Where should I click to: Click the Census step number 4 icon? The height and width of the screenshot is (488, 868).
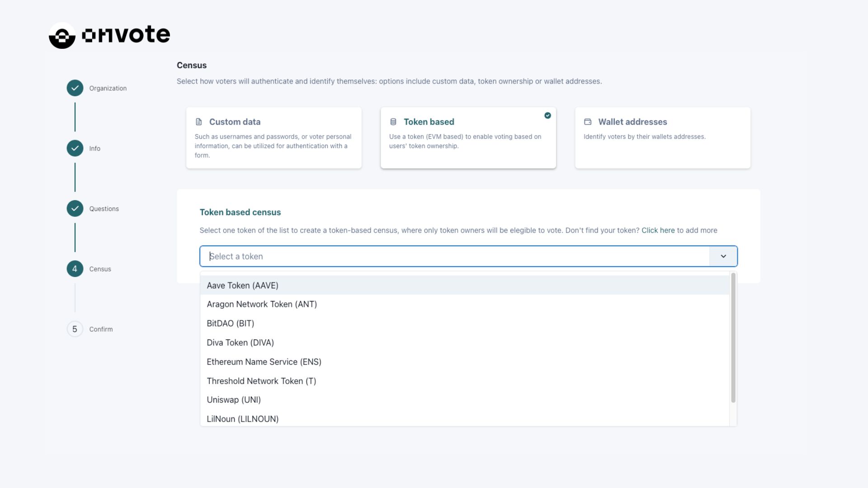(x=75, y=269)
